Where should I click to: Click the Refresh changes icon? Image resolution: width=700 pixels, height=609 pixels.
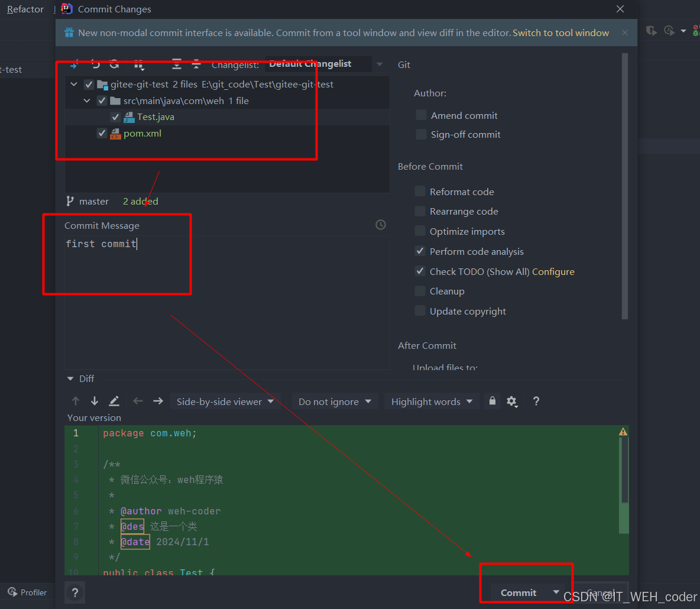114,64
